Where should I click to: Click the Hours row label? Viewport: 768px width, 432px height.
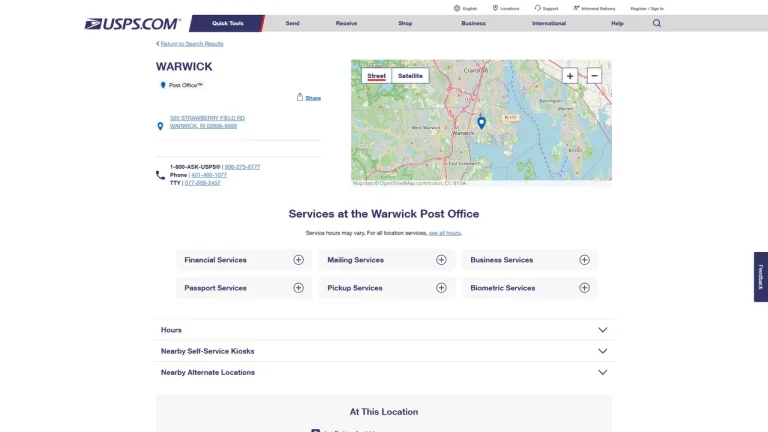click(171, 330)
